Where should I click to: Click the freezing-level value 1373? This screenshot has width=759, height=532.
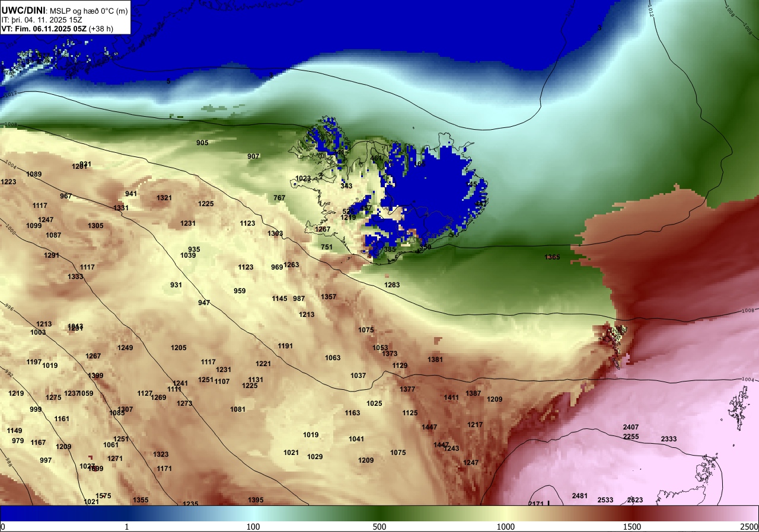tap(390, 354)
